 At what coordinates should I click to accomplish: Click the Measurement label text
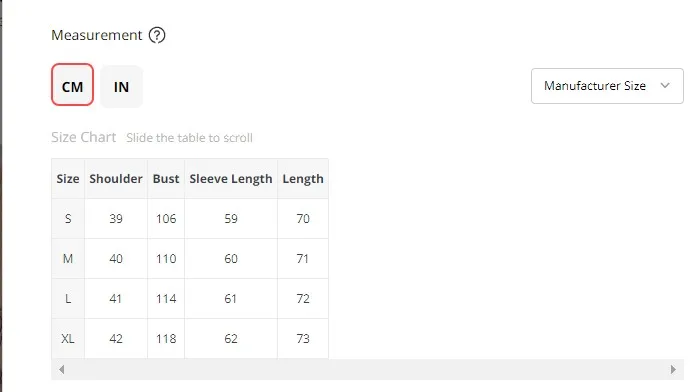pyautogui.click(x=96, y=35)
